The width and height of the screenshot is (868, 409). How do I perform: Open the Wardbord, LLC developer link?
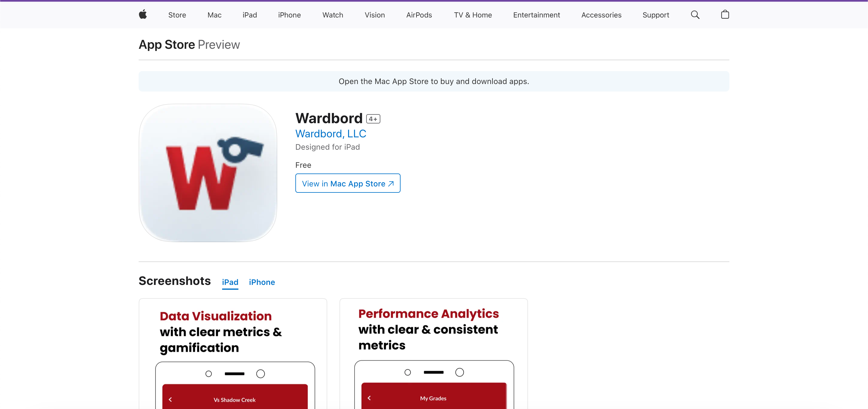pos(331,134)
